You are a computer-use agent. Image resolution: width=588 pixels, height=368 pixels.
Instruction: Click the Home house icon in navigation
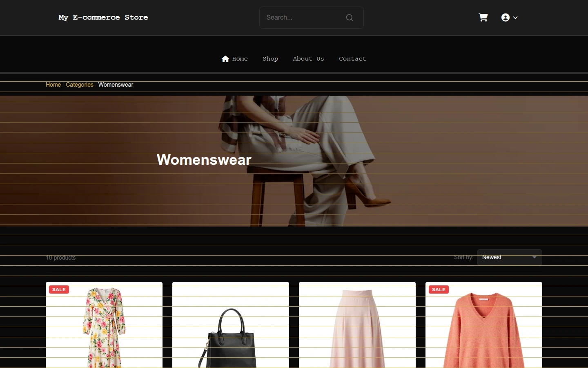[x=225, y=59]
